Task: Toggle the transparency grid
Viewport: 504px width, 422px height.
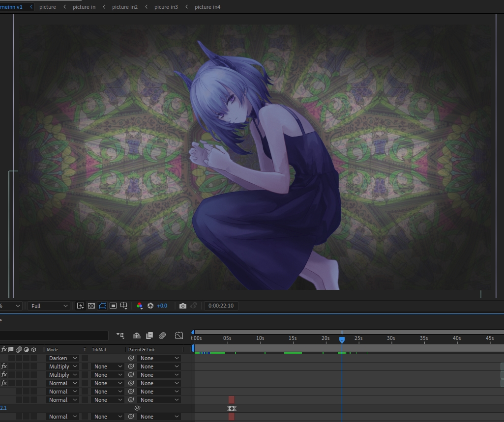Action: coord(91,306)
